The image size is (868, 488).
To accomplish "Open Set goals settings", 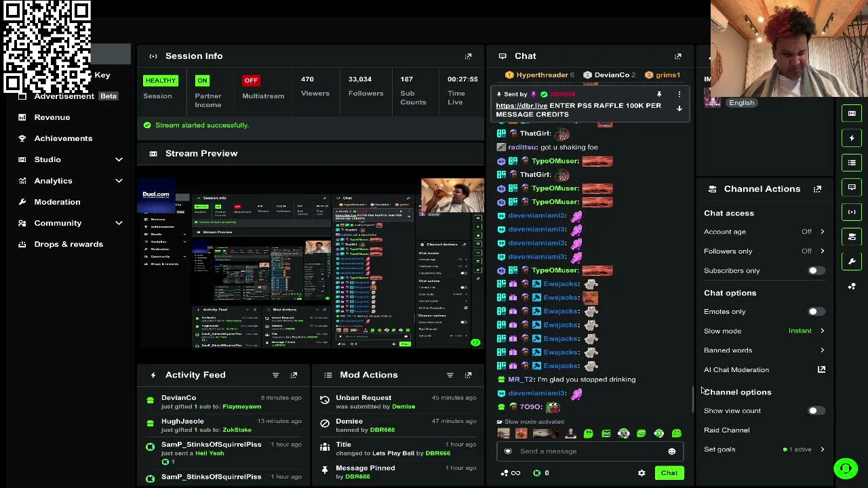I will pyautogui.click(x=764, y=449).
